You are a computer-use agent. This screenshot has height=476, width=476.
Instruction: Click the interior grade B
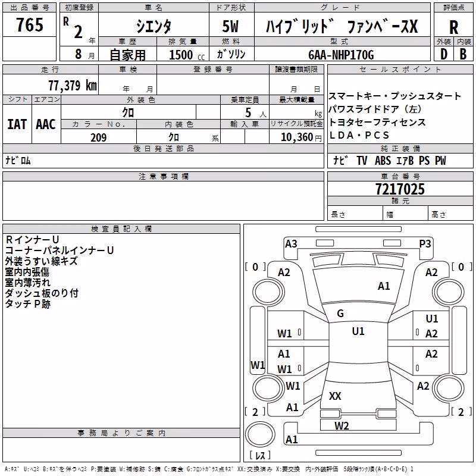point(463,54)
